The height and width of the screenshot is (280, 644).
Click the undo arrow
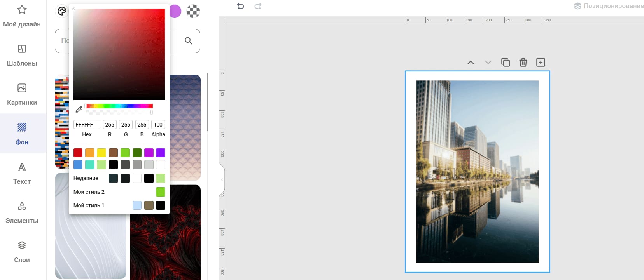(x=240, y=6)
